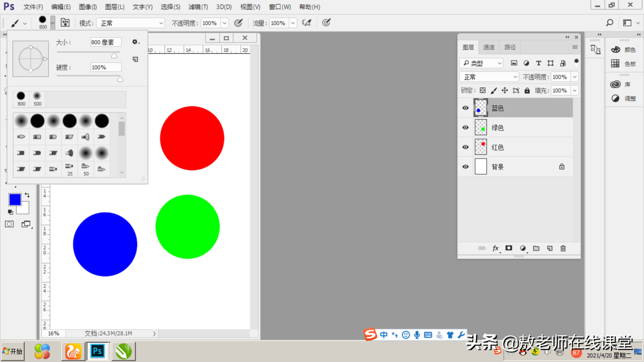Add a layer style via fx icon
This screenshot has width=644, height=362.
click(495, 248)
